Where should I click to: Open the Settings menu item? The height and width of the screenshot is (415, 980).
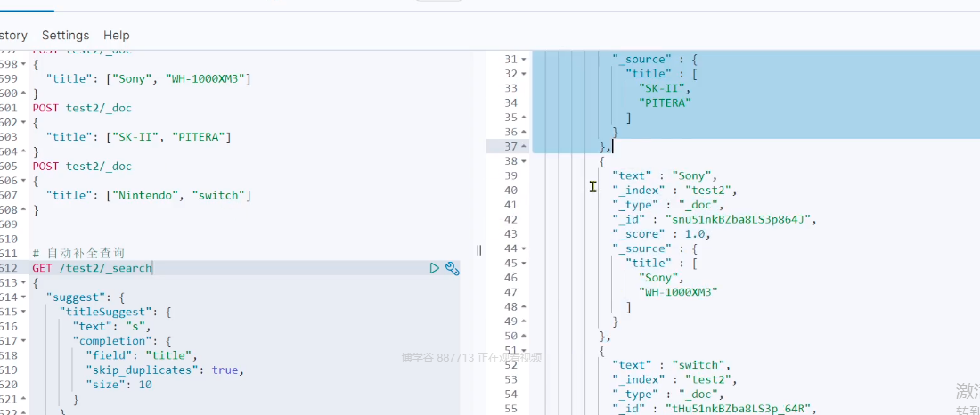coord(66,35)
